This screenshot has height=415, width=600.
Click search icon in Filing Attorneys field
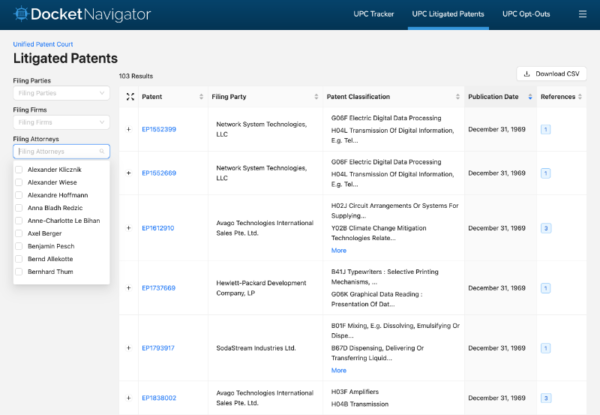tap(101, 151)
